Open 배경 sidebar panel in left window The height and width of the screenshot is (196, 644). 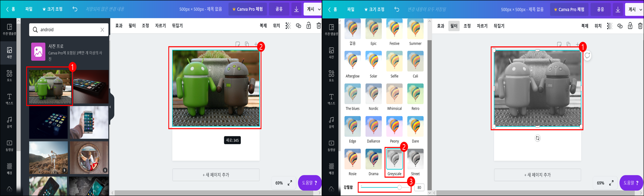point(9,169)
